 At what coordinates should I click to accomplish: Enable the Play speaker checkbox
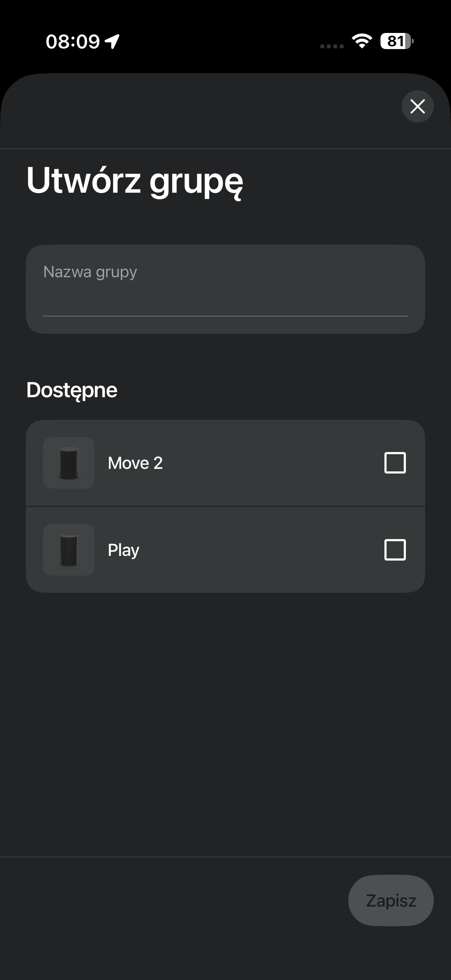coord(395,550)
